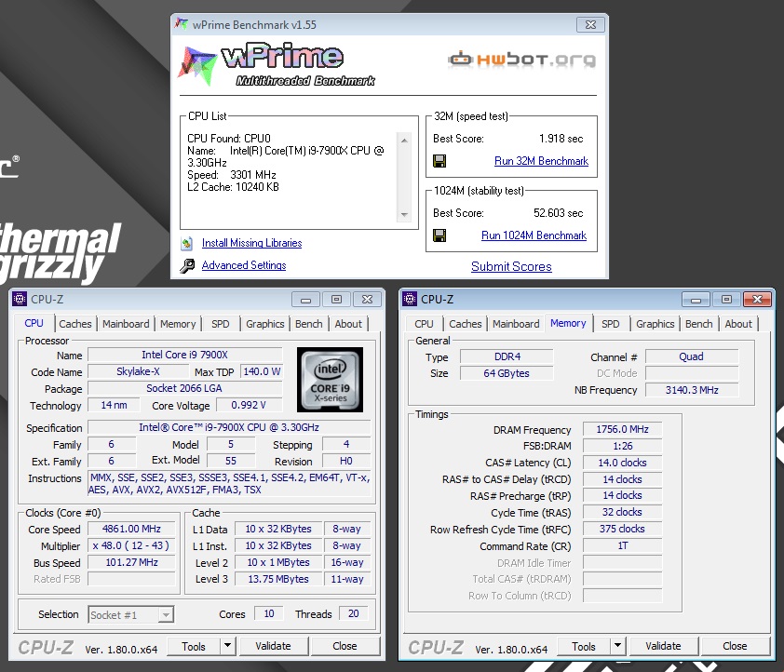Image resolution: width=784 pixels, height=672 pixels.
Task: Click Tools button in right CPU-Z
Action: [x=584, y=647]
